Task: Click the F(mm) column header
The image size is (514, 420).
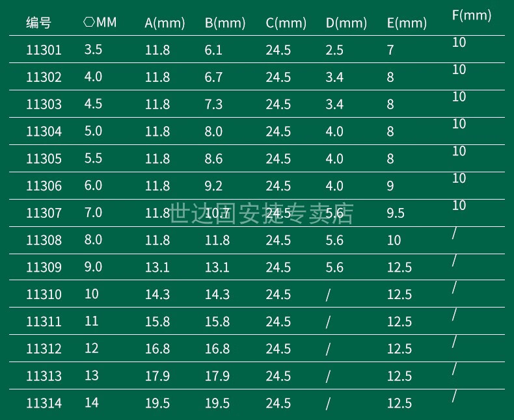Action: 472,16
